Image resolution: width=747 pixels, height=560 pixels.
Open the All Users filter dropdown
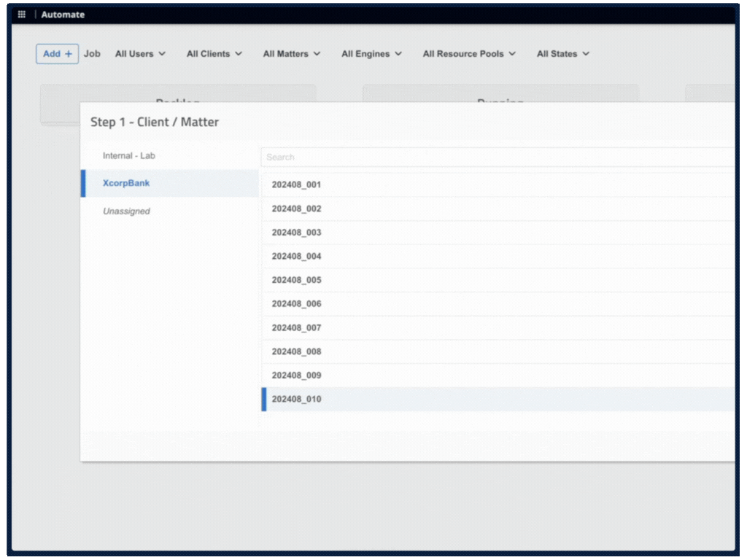coord(140,53)
